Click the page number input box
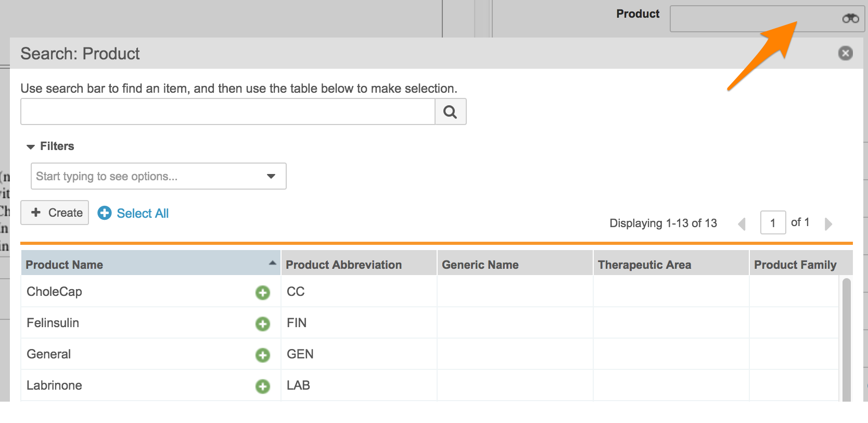The width and height of the screenshot is (868, 423). click(x=773, y=223)
